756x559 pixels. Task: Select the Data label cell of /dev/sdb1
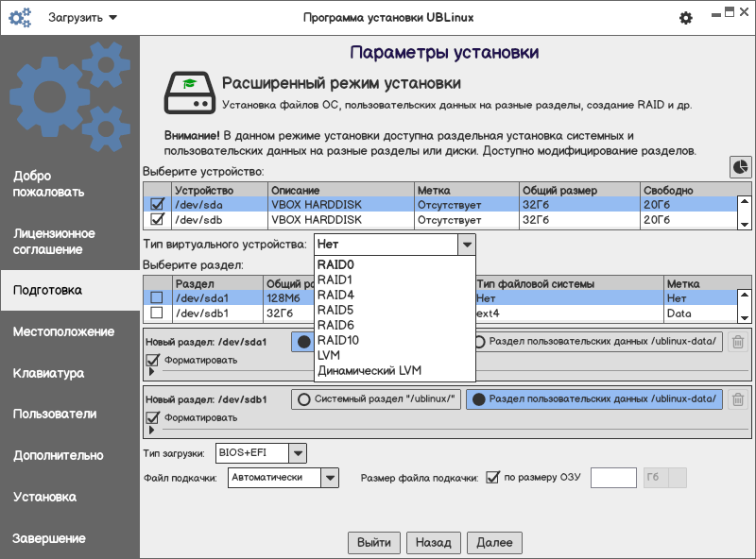click(700, 313)
